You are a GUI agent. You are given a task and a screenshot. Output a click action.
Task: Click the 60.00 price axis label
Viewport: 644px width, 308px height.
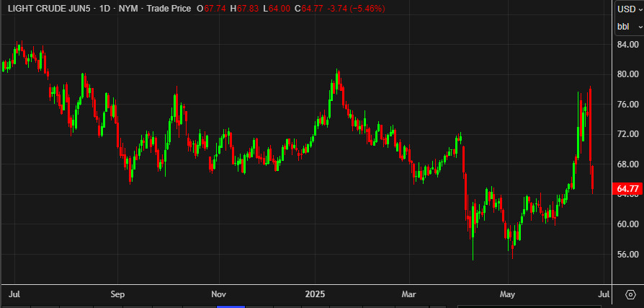click(627, 224)
